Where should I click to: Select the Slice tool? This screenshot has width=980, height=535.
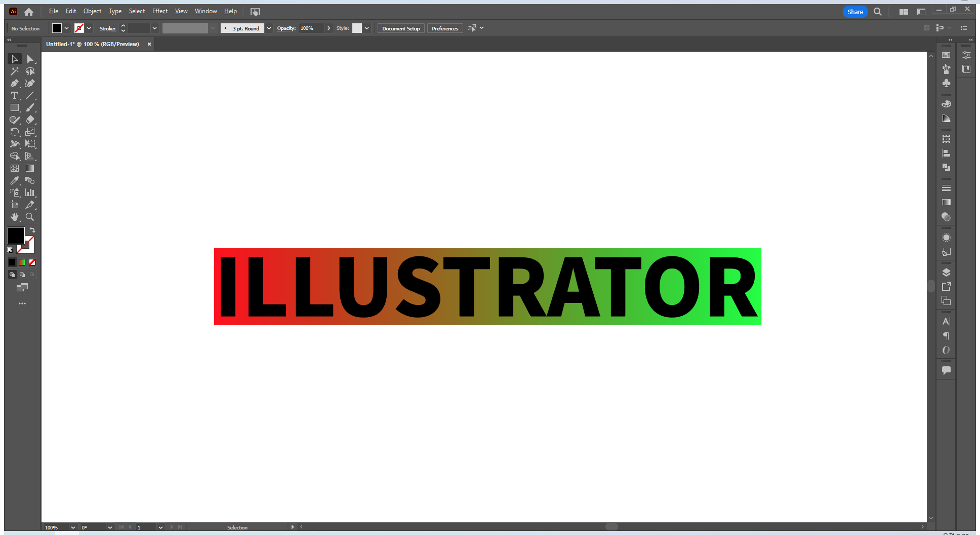point(30,205)
